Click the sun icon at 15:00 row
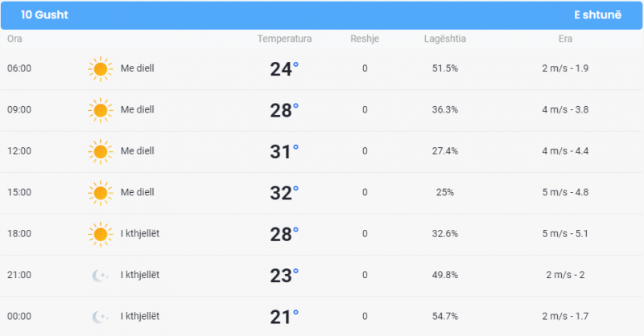Screen dimensions: 644x336 (x=100, y=193)
